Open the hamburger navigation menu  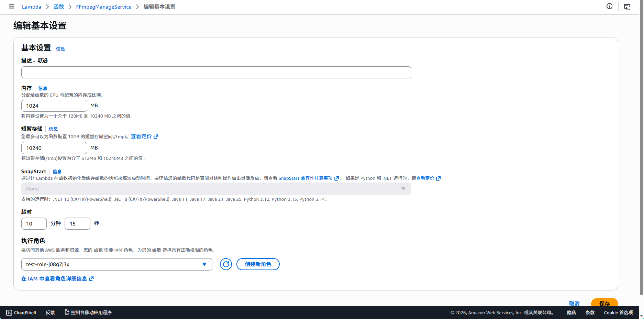point(11,7)
